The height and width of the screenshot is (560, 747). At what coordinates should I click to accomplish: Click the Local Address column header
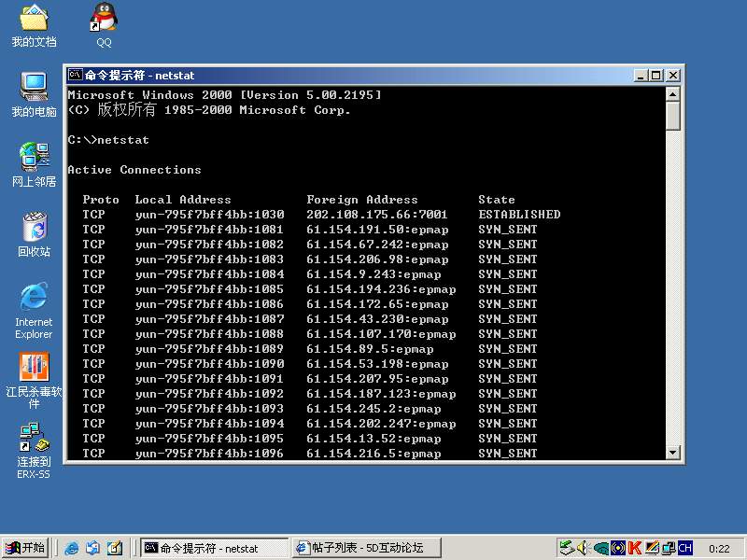(183, 200)
